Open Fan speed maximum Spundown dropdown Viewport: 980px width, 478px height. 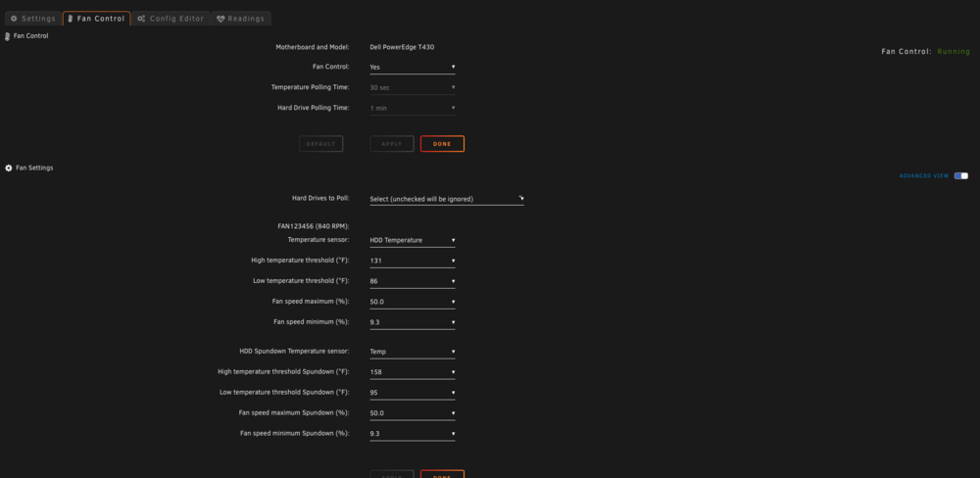(x=413, y=413)
